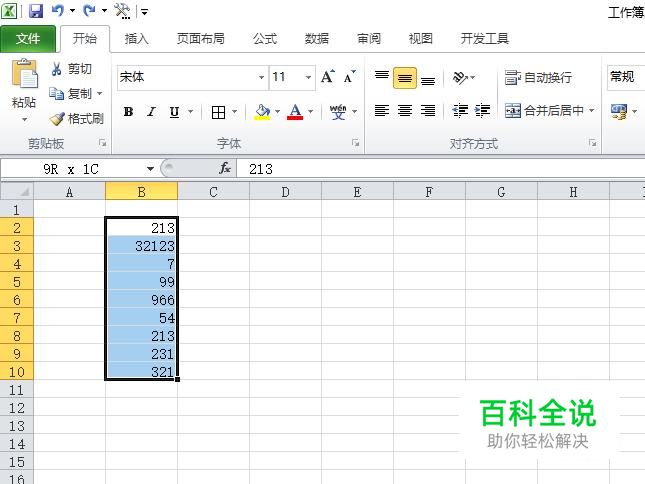Open the 文件 tab
This screenshot has height=484, width=645.
click(28, 39)
